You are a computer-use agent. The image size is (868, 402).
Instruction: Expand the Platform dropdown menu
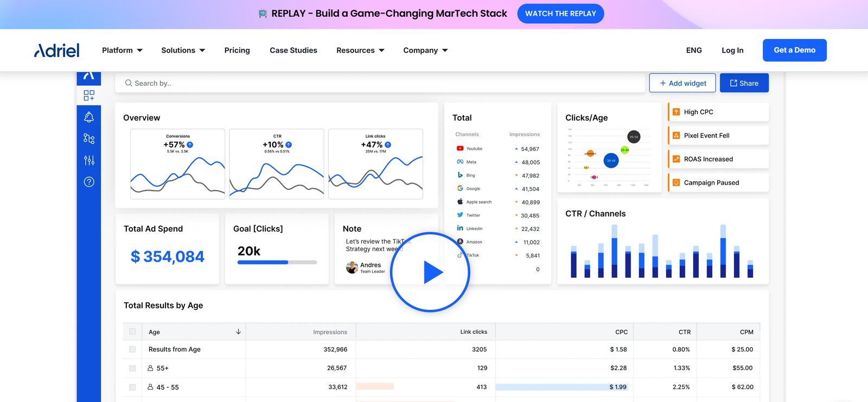pos(123,50)
